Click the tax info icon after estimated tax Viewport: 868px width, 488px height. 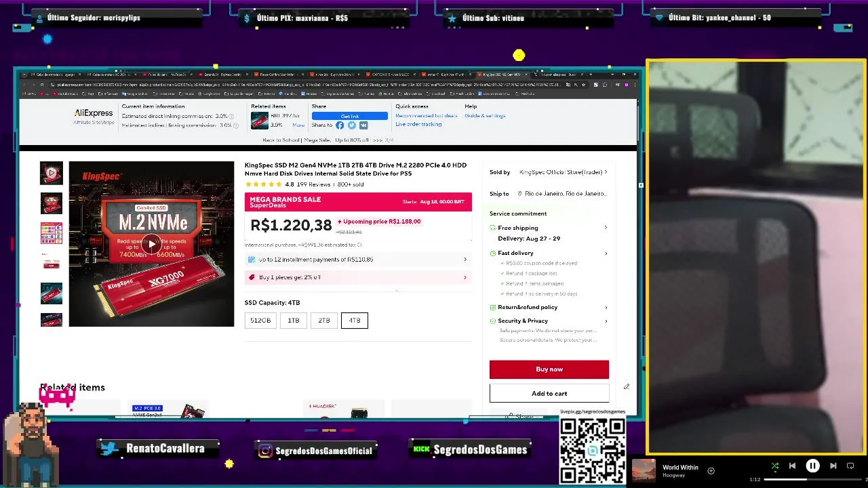click(x=359, y=245)
